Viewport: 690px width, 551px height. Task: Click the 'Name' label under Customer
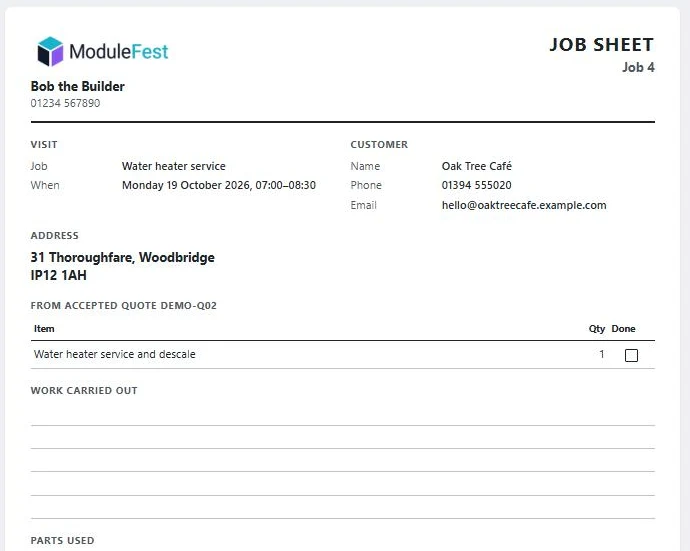click(365, 166)
